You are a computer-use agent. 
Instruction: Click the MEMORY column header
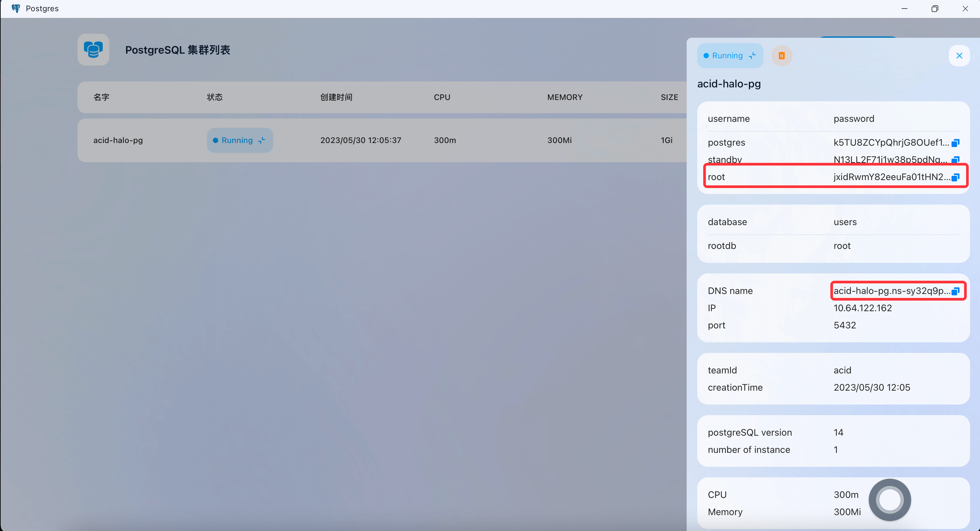564,97
